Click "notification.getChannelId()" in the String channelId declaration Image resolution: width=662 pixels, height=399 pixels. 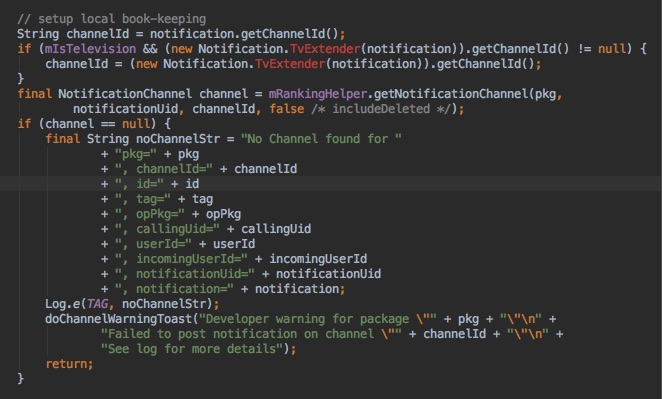point(244,34)
